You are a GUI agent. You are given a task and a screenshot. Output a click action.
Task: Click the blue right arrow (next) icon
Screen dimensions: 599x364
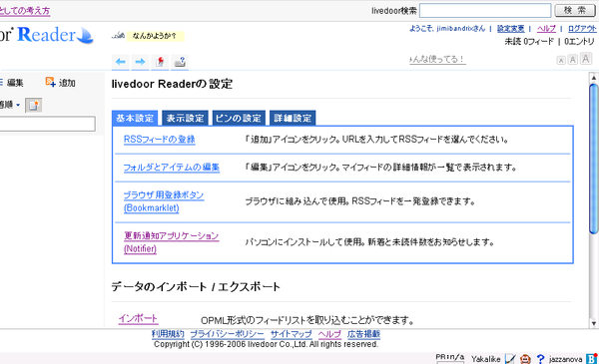140,62
